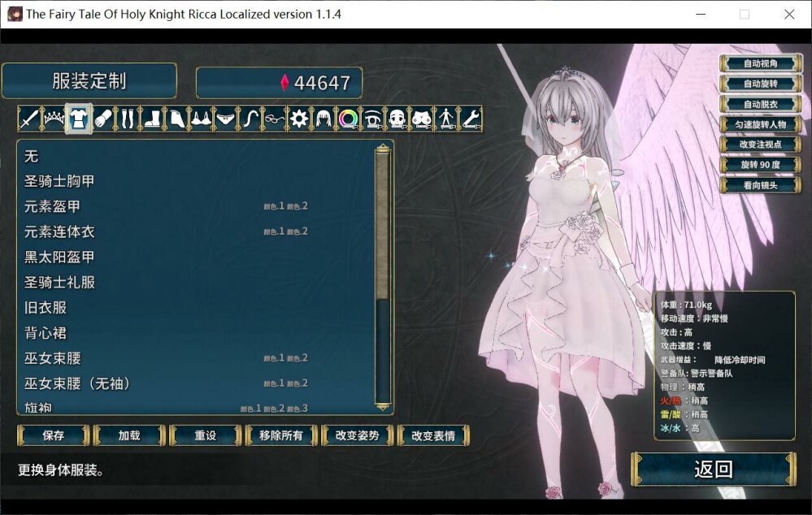Open the face customization category

click(x=397, y=119)
